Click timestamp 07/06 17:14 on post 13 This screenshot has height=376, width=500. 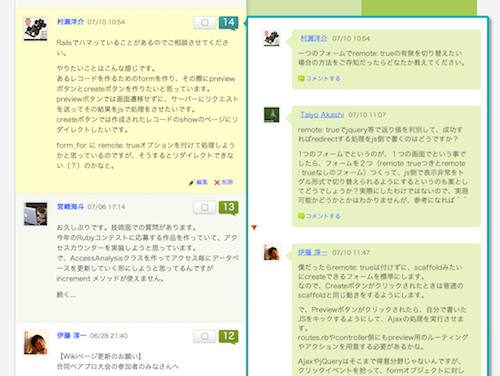(x=106, y=207)
